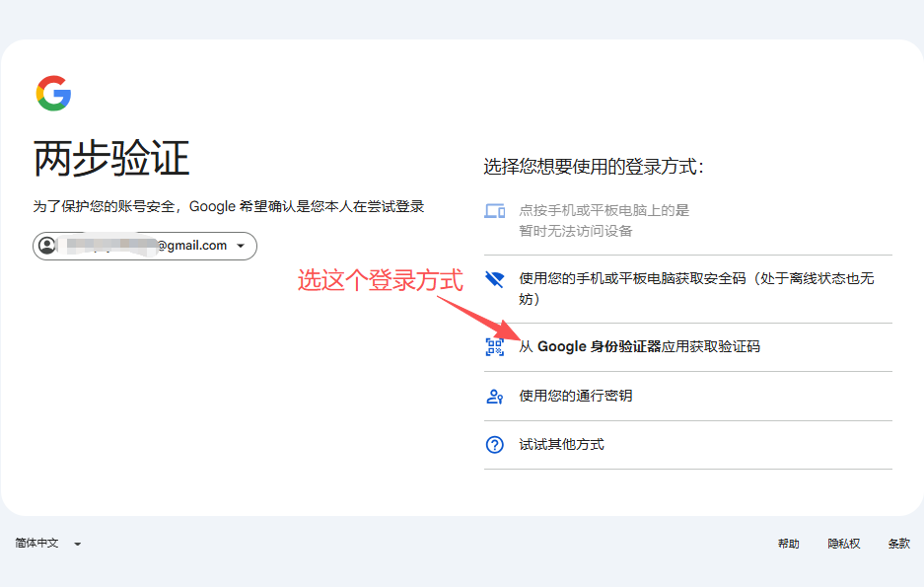Expand the account switcher arrow next to gmail.com
Screen dimensions: 924x587
pyautogui.click(x=241, y=246)
